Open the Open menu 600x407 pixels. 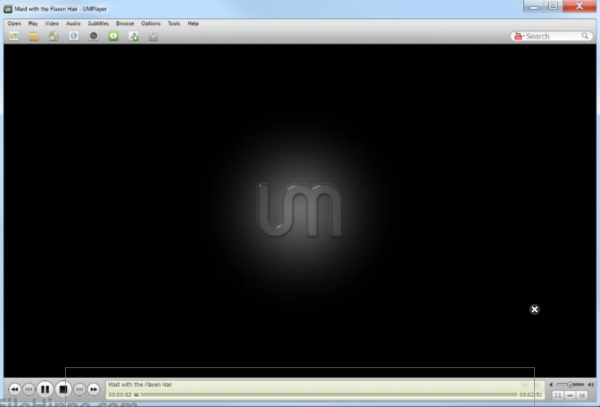pyautogui.click(x=14, y=23)
